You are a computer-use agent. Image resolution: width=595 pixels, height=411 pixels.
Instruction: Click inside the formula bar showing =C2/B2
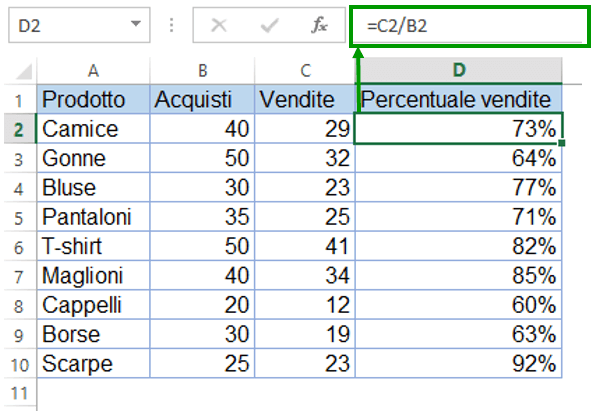470,26
